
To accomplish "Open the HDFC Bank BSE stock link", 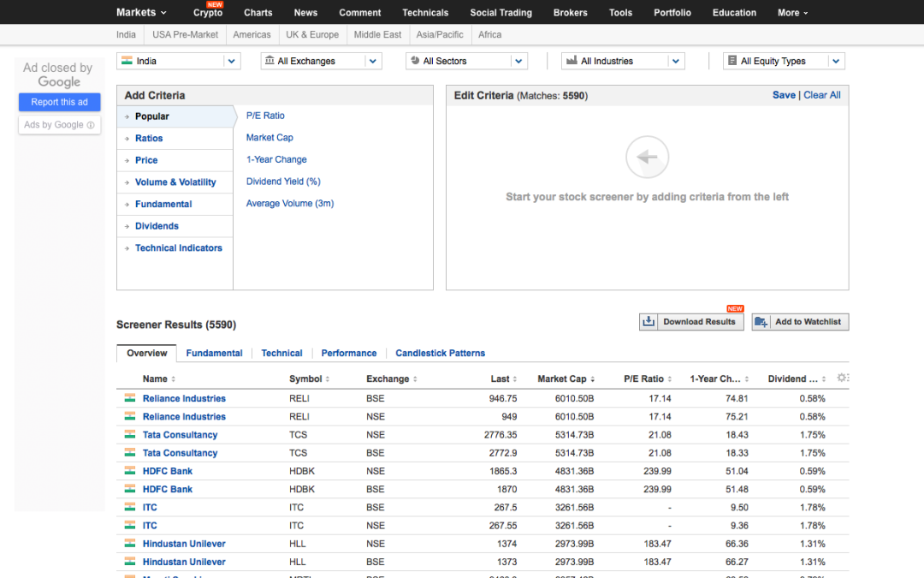I will coord(168,489).
